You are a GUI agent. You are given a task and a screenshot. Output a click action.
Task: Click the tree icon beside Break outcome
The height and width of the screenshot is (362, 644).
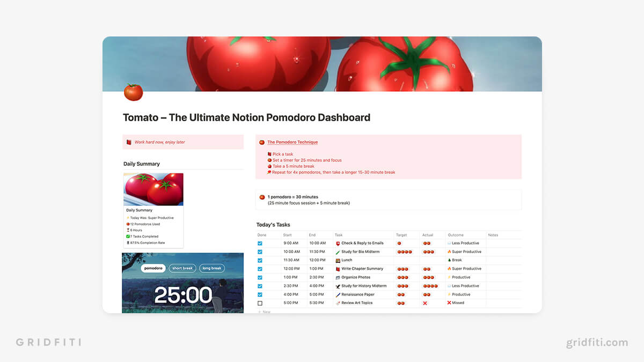coord(449,260)
